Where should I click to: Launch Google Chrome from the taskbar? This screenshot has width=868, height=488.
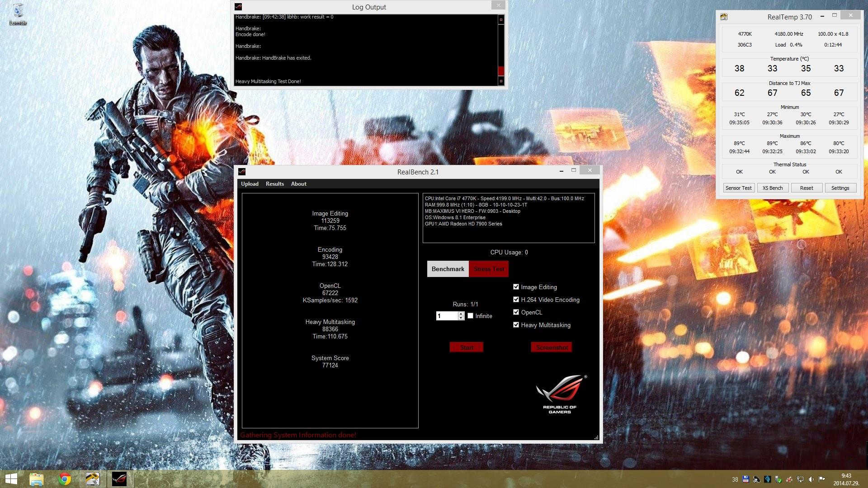[65, 479]
